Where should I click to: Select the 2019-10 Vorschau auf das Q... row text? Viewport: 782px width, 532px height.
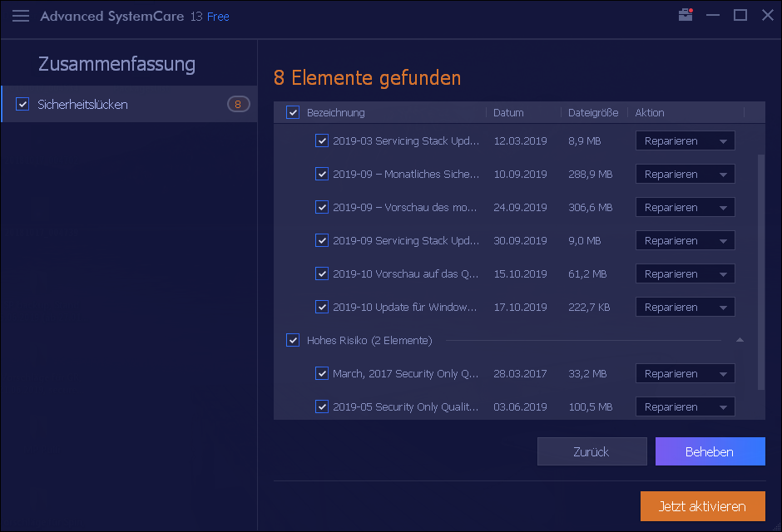point(405,274)
